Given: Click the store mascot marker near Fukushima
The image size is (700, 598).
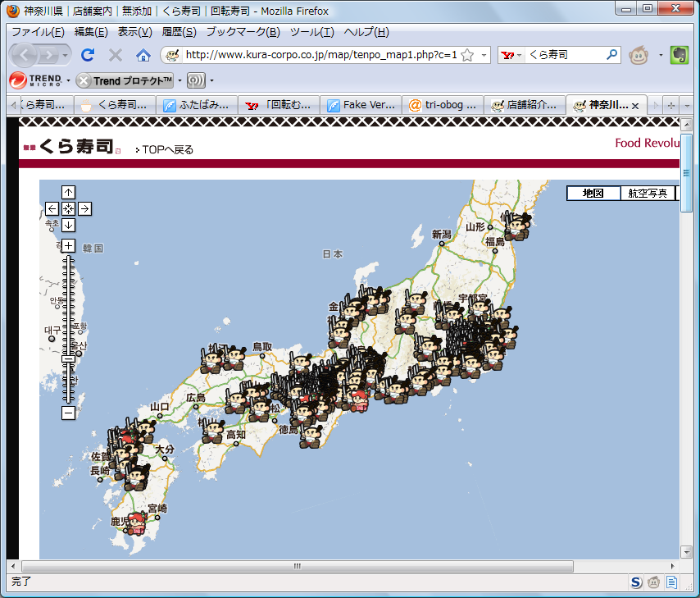Looking at the screenshot, I should coord(517,226).
